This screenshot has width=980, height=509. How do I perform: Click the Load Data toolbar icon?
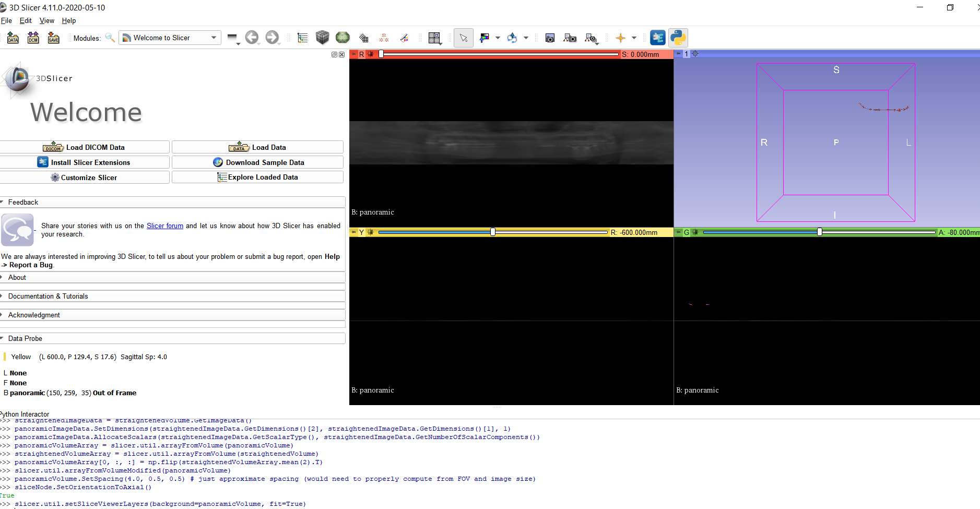point(13,38)
